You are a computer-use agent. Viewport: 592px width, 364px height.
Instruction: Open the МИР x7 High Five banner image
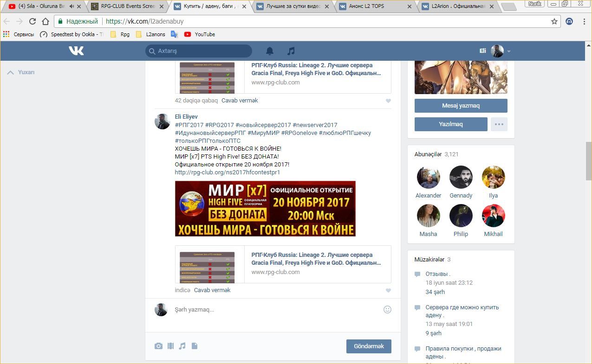pos(265,209)
